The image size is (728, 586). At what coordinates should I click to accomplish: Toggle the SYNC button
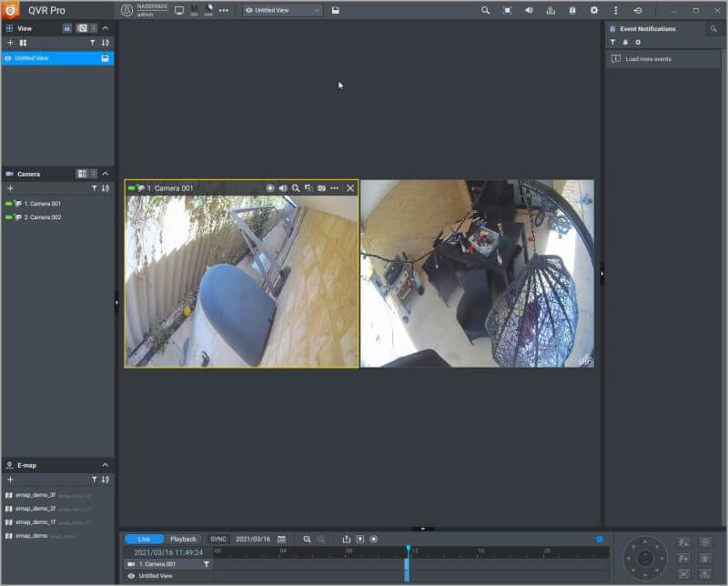point(218,539)
